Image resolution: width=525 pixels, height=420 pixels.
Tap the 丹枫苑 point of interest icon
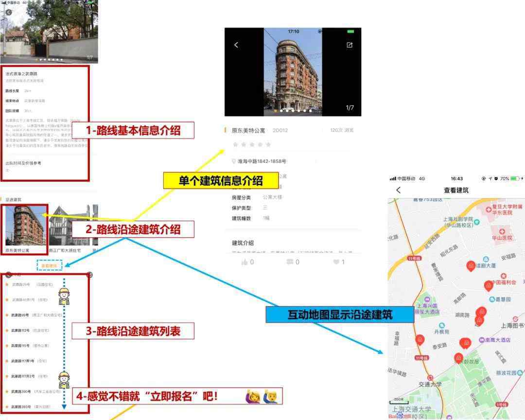click(441, 326)
